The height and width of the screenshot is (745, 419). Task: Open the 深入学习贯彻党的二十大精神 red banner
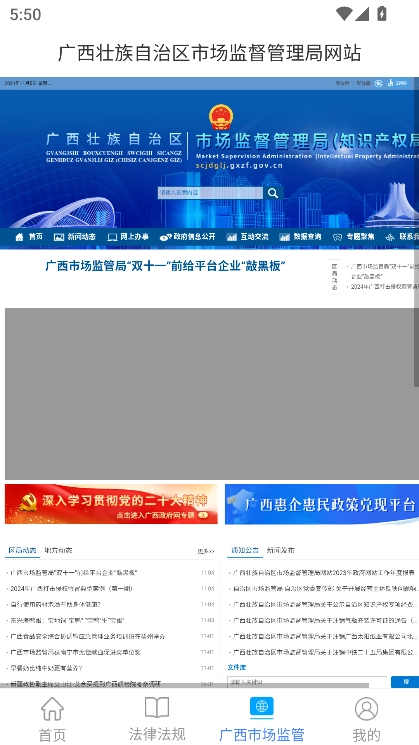[111, 504]
